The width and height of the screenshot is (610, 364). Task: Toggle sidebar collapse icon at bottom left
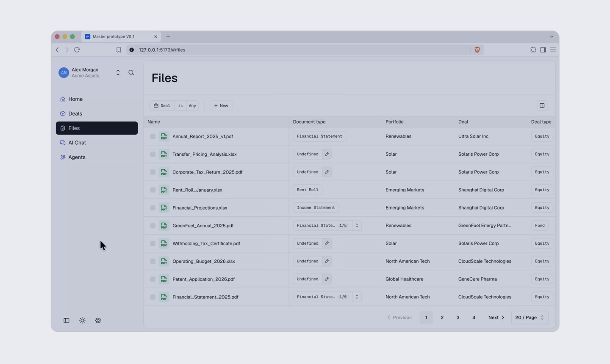pyautogui.click(x=67, y=320)
